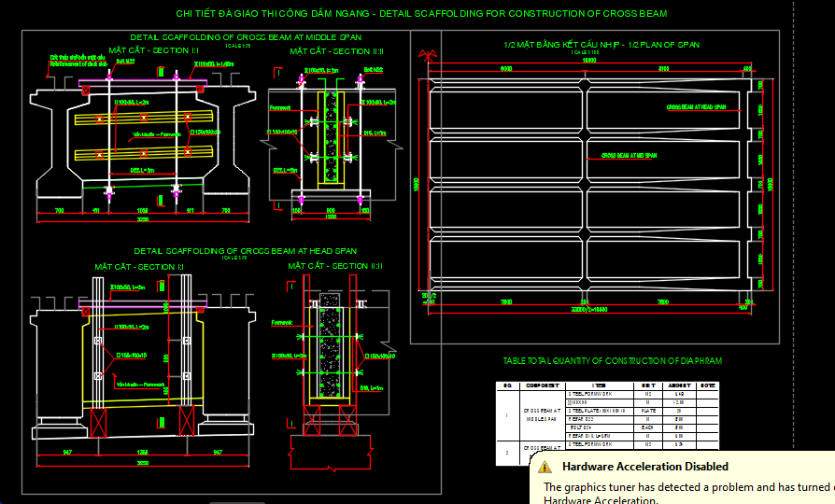
Task: Select the 'Table total quantity of construction' title
Action: [612, 360]
